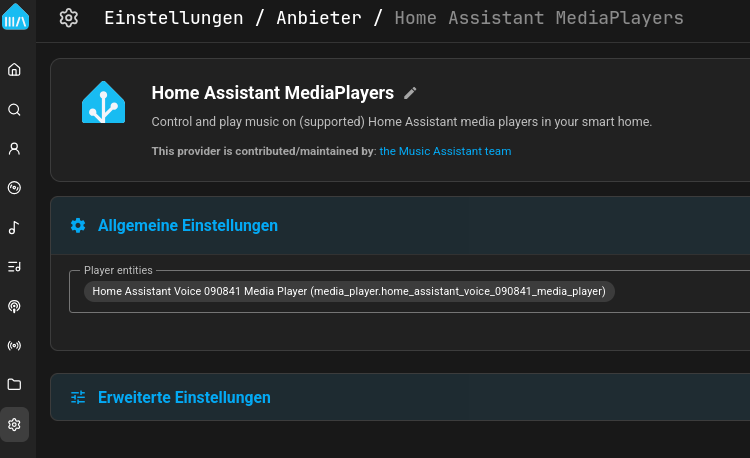
Task: Click the Music Assistant logo in sidebar
Action: [15, 17]
